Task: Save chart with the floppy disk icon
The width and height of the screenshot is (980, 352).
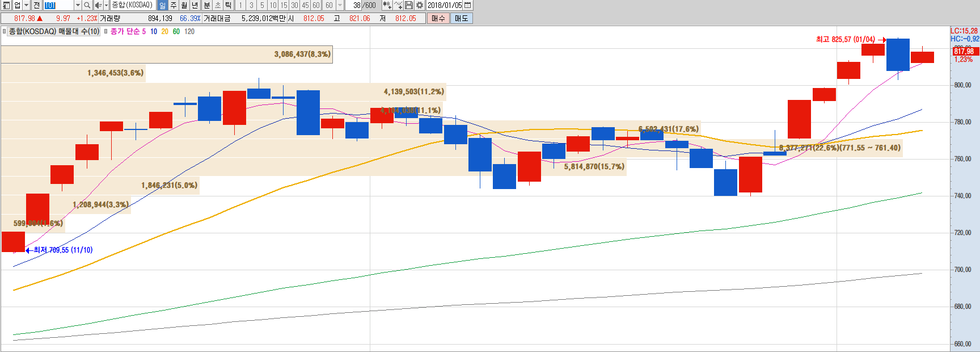Action: (409, 5)
